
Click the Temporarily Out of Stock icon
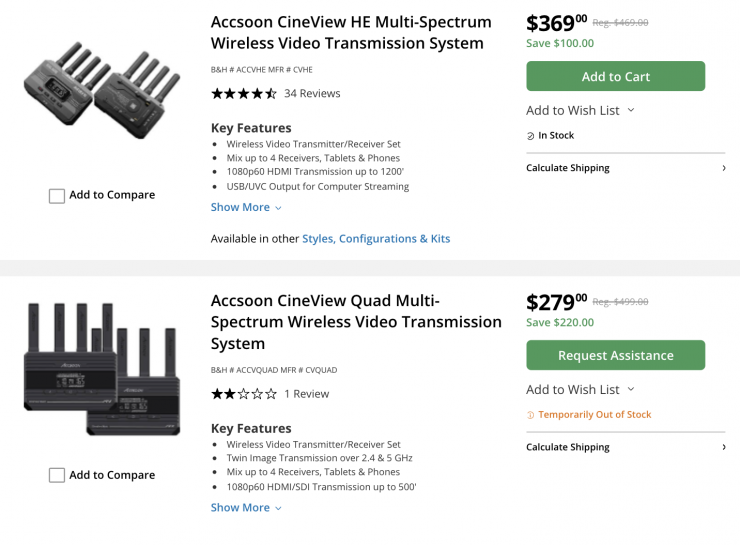(x=531, y=415)
